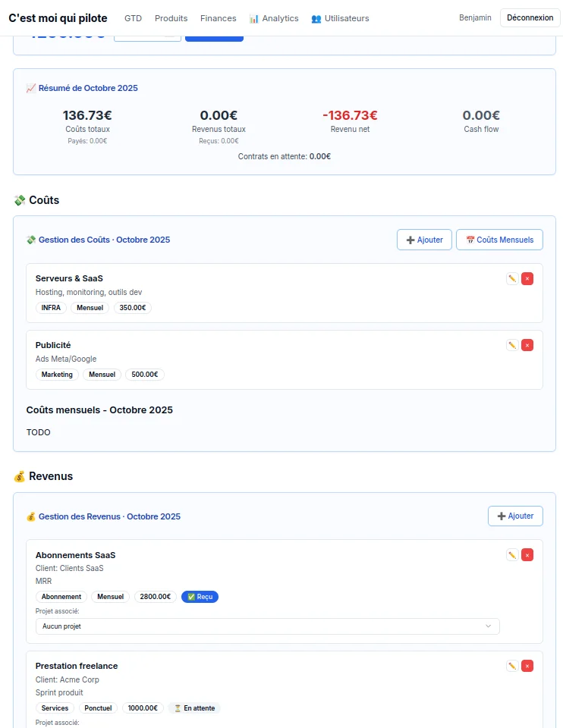Edit the Publicité cost entry

[512, 345]
